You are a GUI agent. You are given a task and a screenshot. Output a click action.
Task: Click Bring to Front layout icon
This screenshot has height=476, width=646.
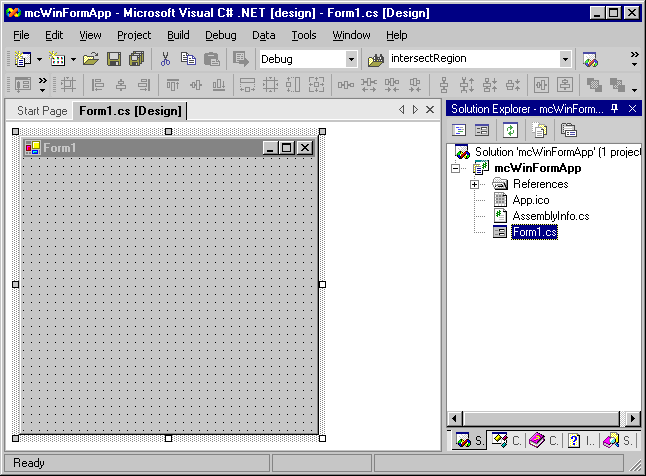594,85
